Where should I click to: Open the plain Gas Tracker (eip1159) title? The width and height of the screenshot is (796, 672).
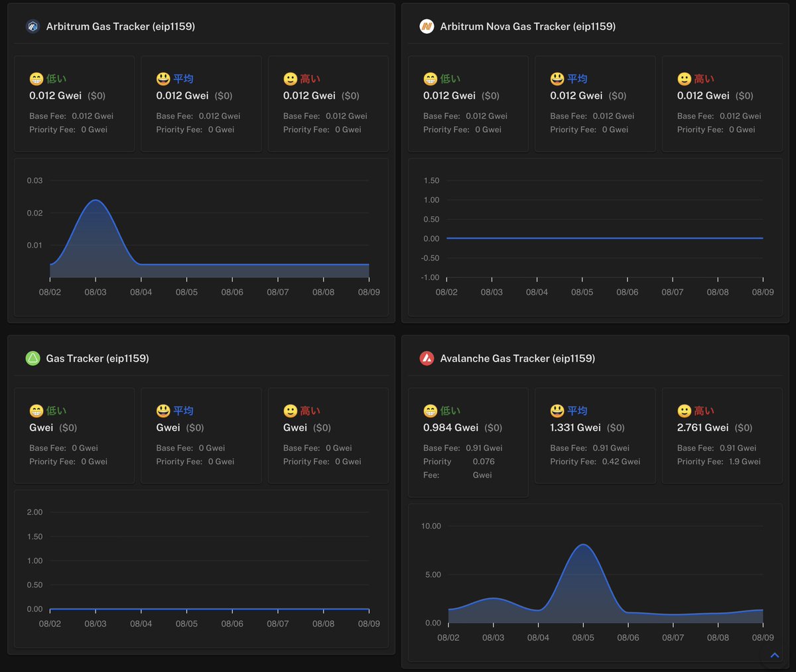(x=98, y=358)
